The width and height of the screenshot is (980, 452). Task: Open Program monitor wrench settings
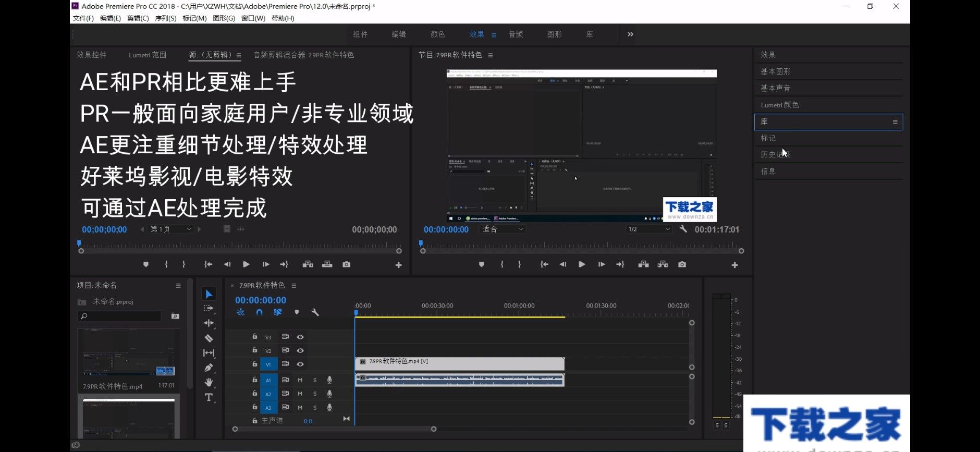(683, 229)
